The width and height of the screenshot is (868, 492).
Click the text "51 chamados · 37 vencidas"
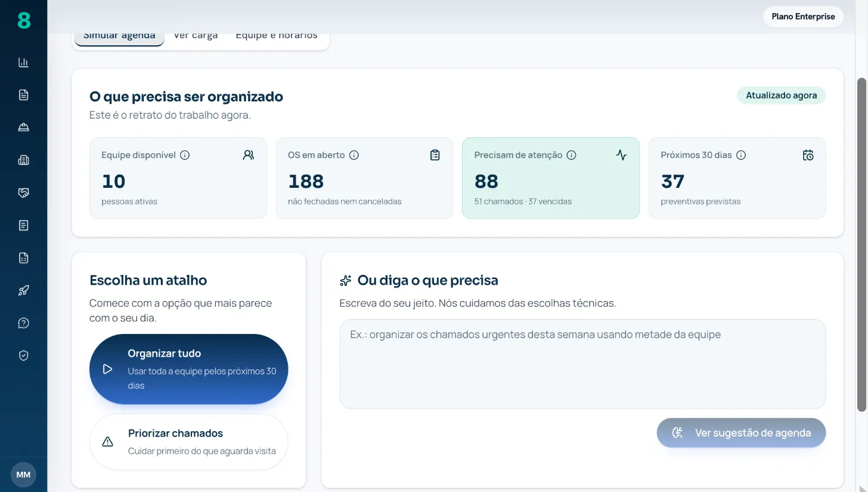[523, 202]
